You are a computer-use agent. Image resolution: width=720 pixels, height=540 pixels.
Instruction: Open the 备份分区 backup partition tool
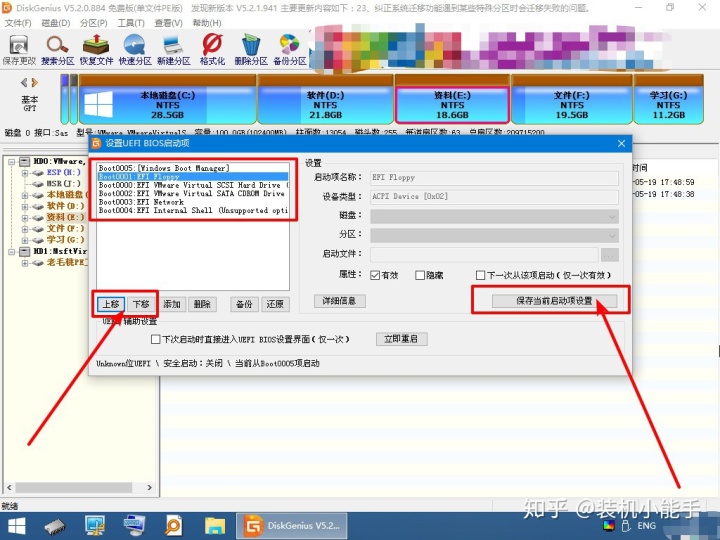tap(290, 50)
